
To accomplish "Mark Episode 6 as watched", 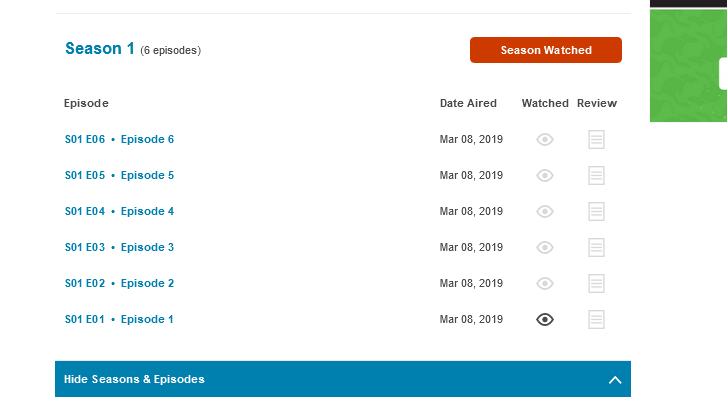I will click(545, 140).
